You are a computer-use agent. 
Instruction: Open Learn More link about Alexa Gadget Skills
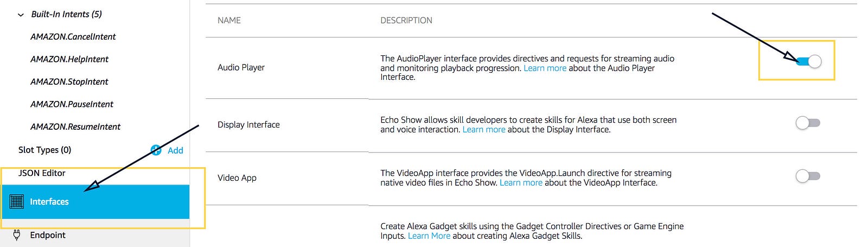pos(429,236)
